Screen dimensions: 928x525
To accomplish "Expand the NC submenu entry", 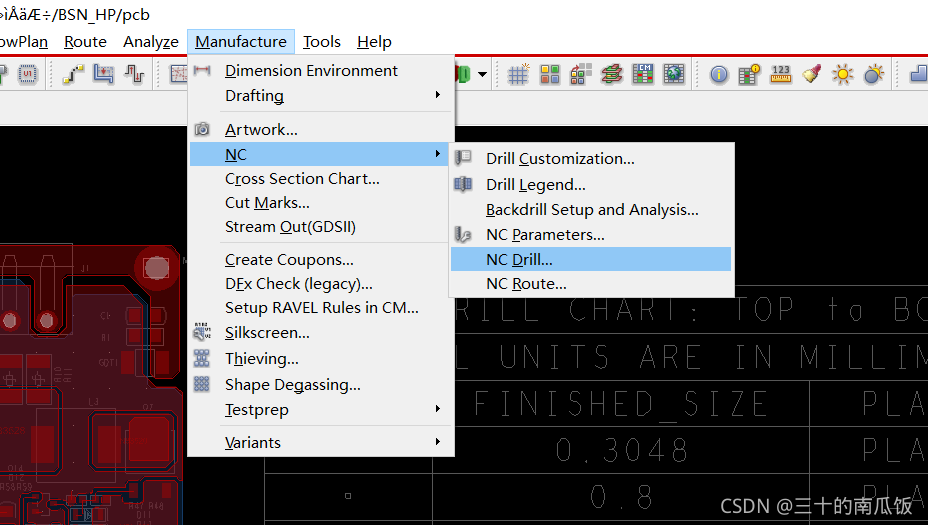I will [320, 154].
